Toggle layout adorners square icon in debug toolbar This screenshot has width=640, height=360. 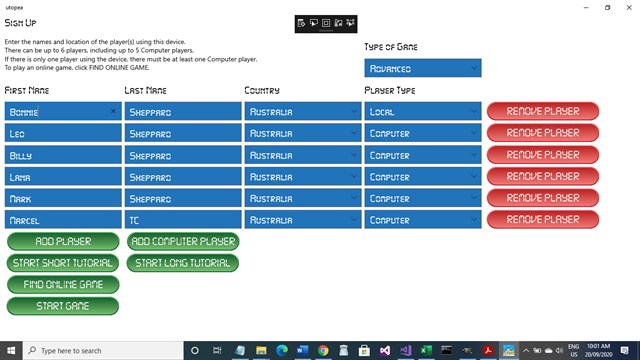(326, 23)
